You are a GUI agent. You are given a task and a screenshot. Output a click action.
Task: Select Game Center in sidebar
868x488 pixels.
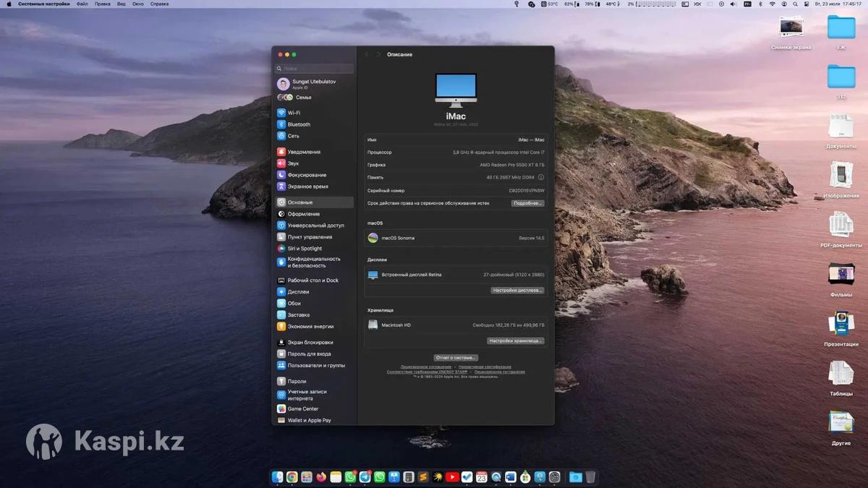coord(302,409)
